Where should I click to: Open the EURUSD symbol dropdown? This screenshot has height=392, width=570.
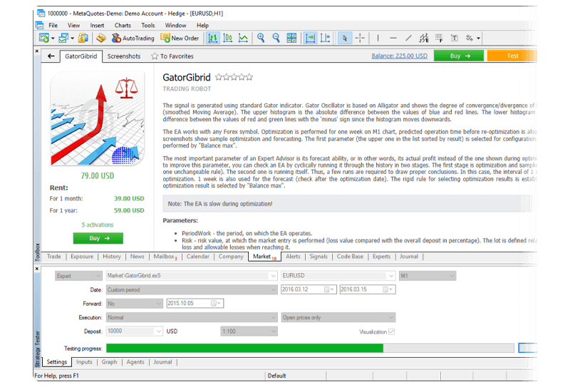(x=338, y=276)
